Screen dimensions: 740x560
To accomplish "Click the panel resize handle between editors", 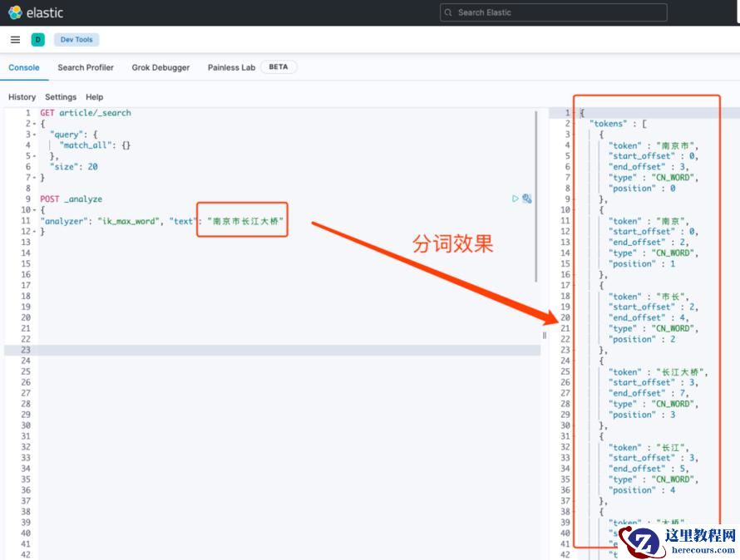I will coord(545,335).
